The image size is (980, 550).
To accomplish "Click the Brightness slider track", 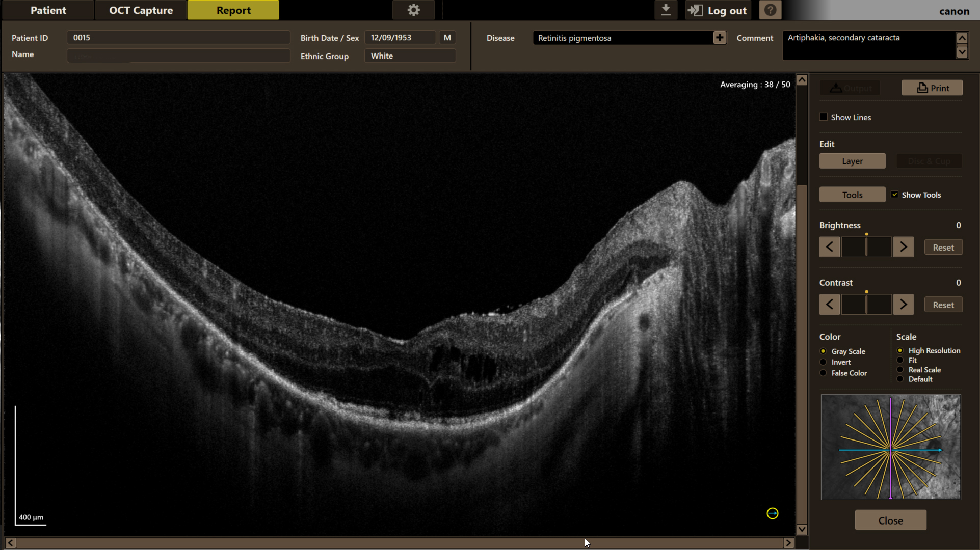I will pyautogui.click(x=866, y=247).
